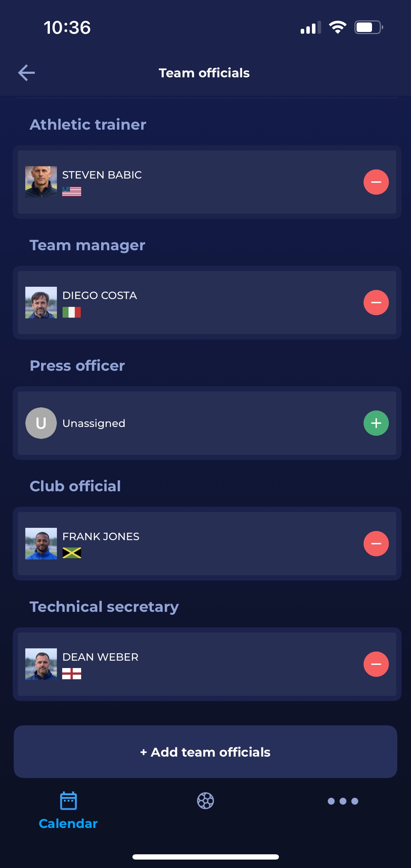The image size is (411, 868).
Task: Tap Add team officials button
Action: 205,752
